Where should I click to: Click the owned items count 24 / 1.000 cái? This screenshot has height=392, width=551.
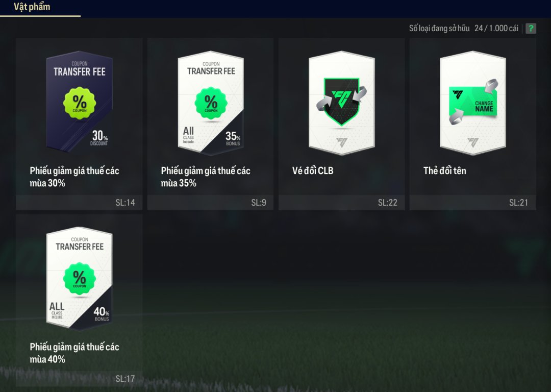[496, 29]
